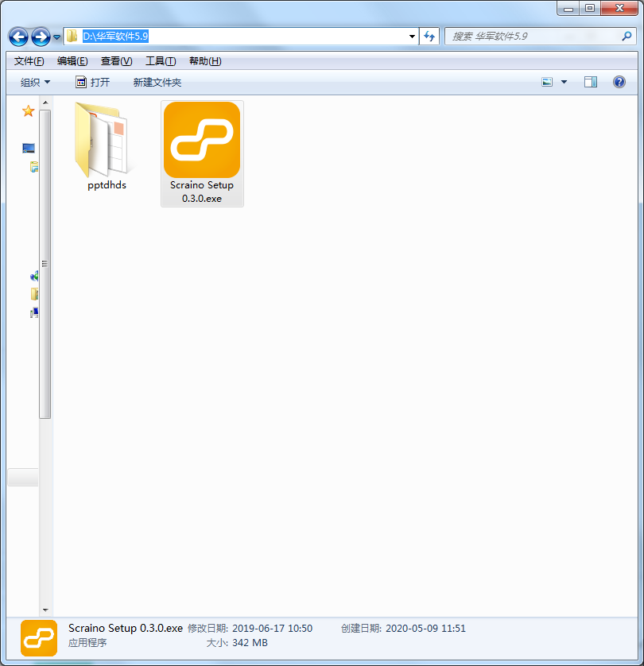The width and height of the screenshot is (644, 666).
Task: Click the 应用程序 type label
Action: (x=87, y=643)
